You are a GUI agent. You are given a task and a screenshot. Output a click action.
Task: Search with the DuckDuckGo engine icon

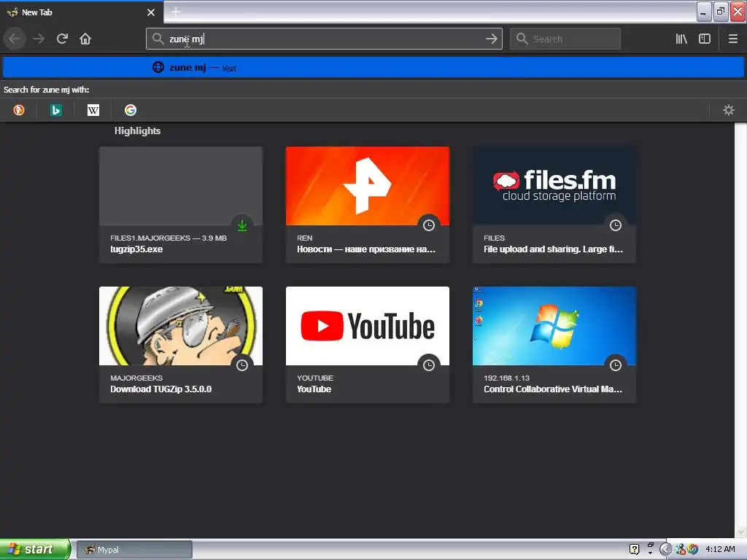pyautogui.click(x=18, y=110)
